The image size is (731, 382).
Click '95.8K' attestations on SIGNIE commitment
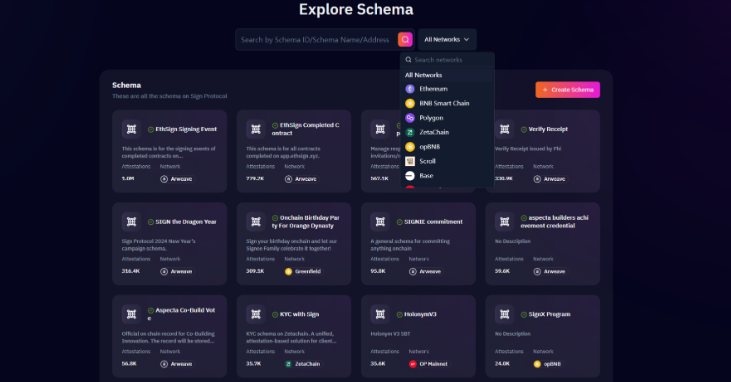pyautogui.click(x=378, y=271)
